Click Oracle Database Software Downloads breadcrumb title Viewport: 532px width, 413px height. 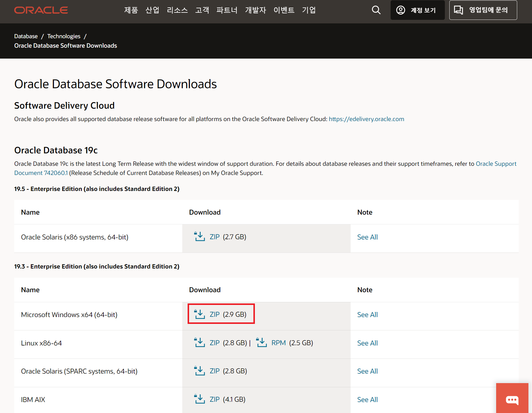[65, 46]
